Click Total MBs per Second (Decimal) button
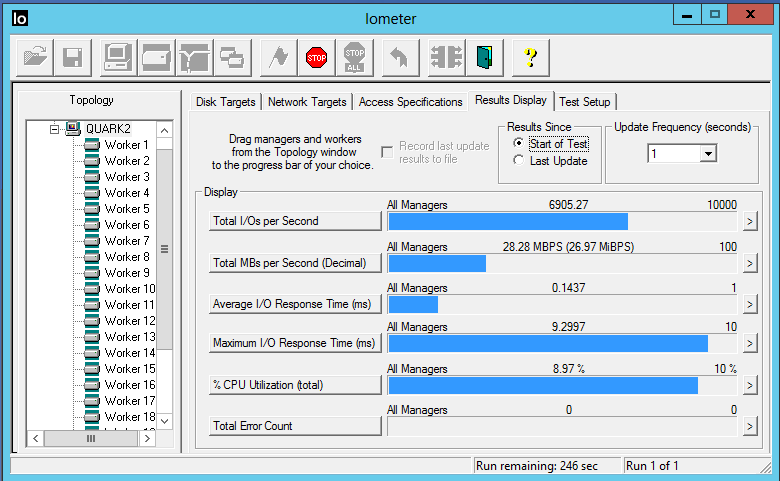The image size is (780, 481). 295,263
